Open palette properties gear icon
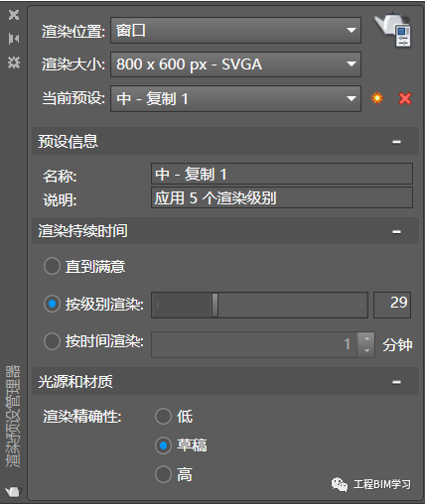The width and height of the screenshot is (425, 504). pyautogui.click(x=14, y=63)
